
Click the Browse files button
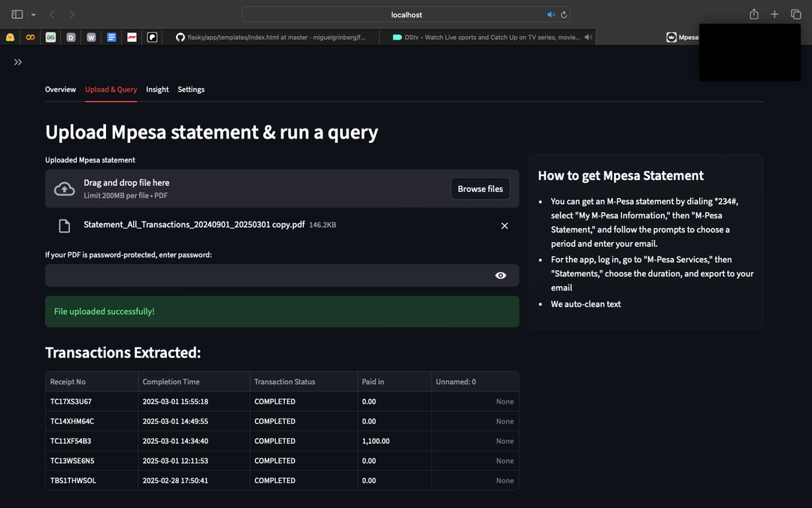coord(480,189)
